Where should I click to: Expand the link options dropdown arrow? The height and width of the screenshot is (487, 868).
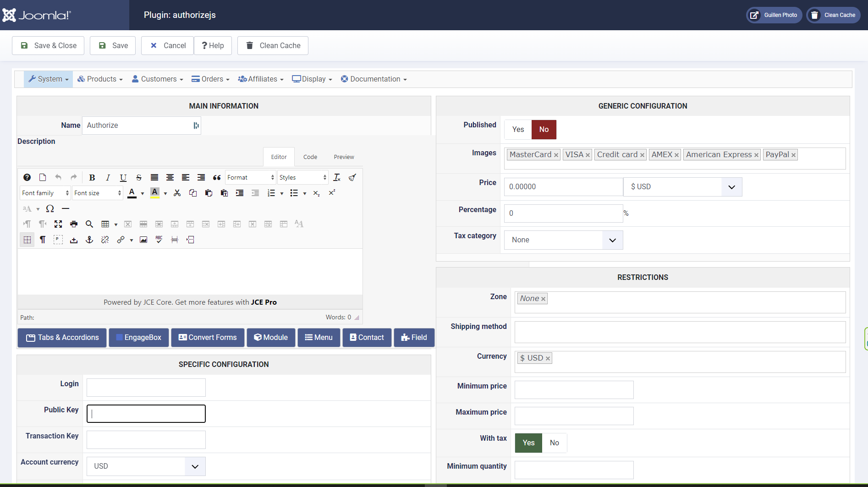(x=132, y=240)
